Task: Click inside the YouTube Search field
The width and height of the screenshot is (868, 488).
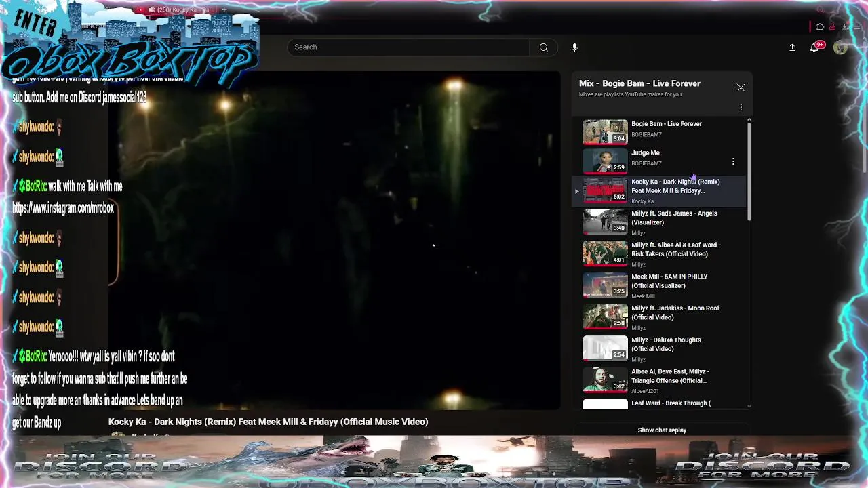Action: click(x=408, y=47)
